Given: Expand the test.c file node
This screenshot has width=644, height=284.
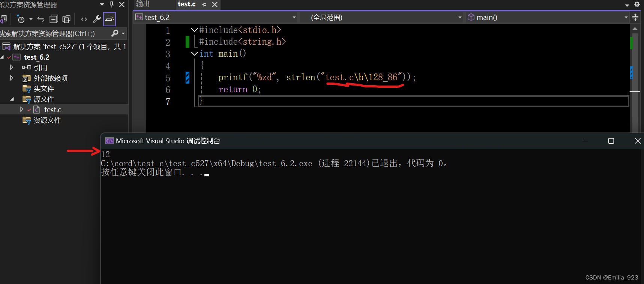Looking at the screenshot, I should pyautogui.click(x=21, y=110).
